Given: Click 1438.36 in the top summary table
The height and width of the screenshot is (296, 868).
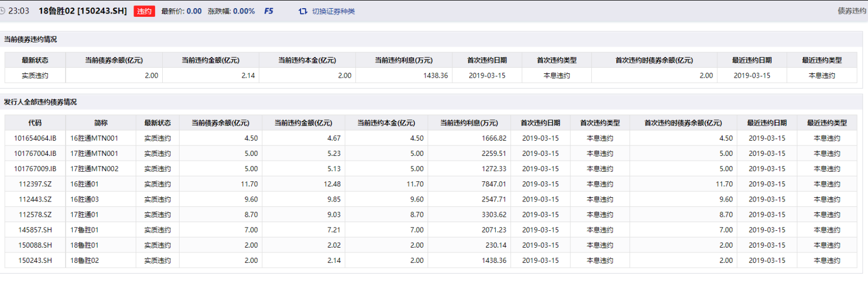Looking at the screenshot, I should click(x=436, y=75).
